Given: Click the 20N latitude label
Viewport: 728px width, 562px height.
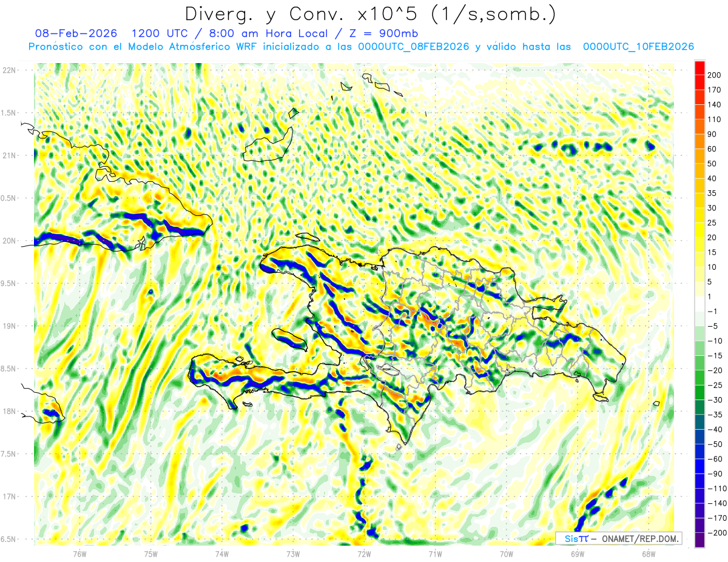Looking at the screenshot, I should click(x=8, y=241).
